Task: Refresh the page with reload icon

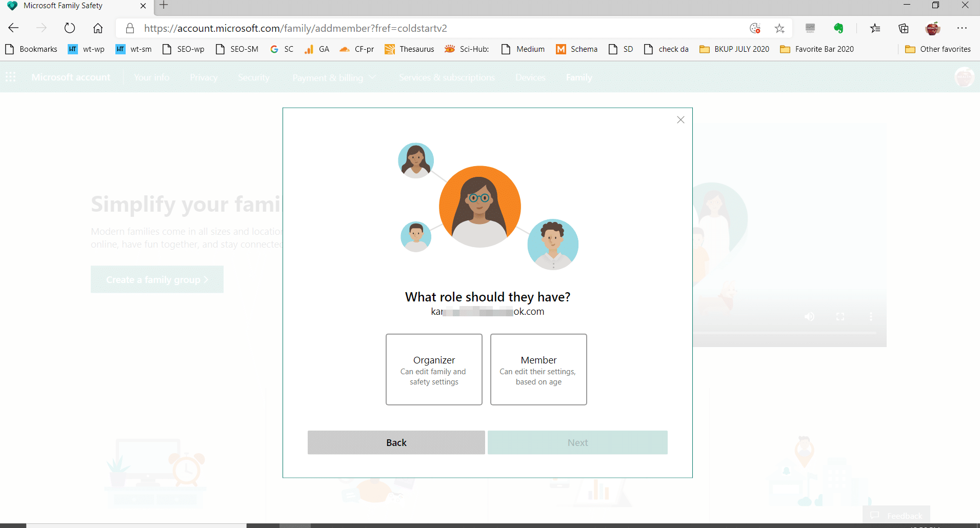Action: (70, 28)
